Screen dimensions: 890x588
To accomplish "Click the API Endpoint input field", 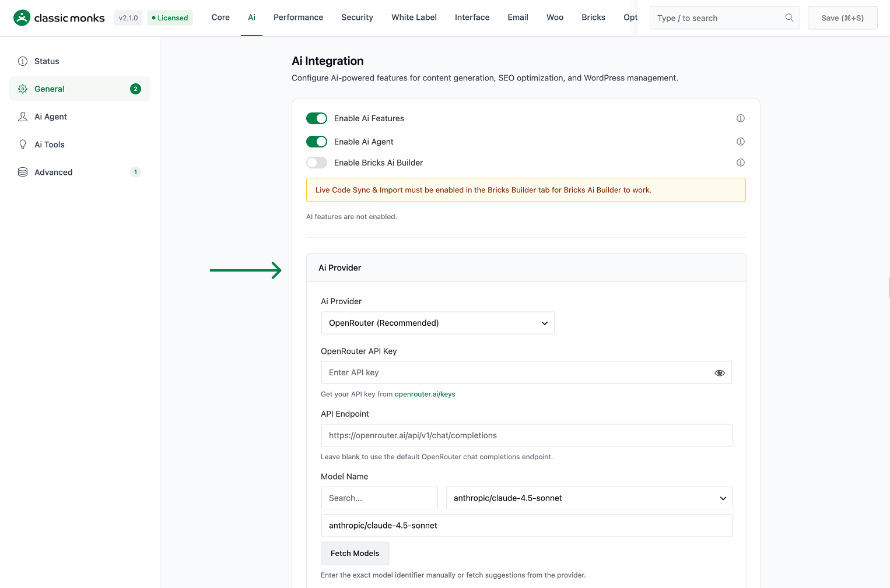I will [527, 435].
